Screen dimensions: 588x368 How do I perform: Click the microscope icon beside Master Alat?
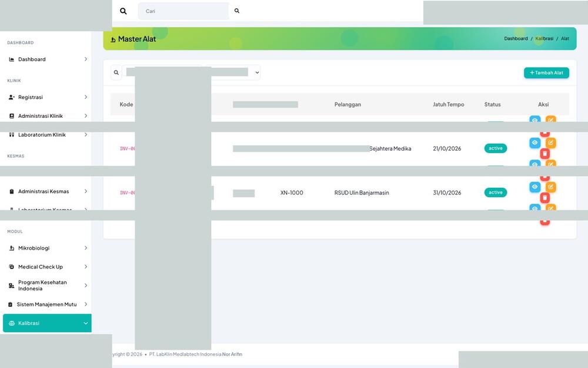tap(113, 39)
